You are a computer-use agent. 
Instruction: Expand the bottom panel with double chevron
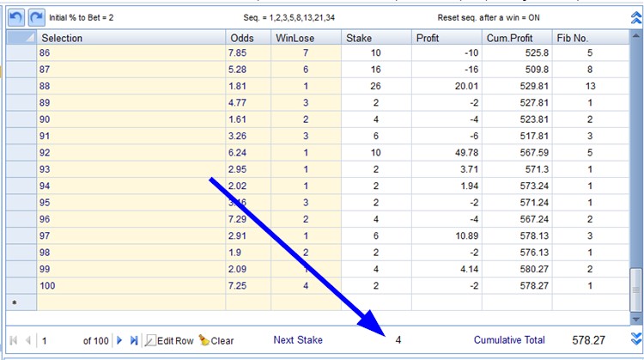point(635,339)
